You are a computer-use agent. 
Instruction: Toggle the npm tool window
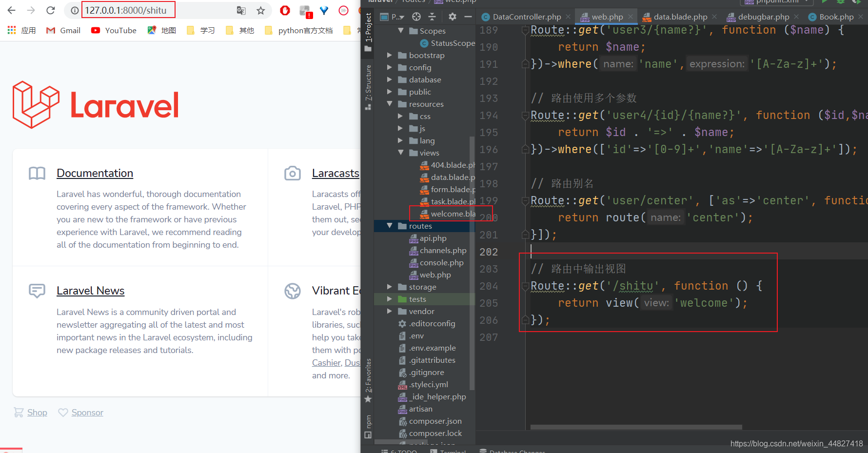pyautogui.click(x=368, y=427)
